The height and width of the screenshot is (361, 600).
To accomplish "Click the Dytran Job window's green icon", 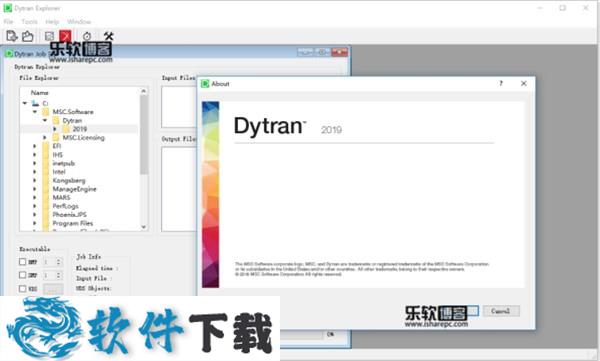I will tap(9, 54).
